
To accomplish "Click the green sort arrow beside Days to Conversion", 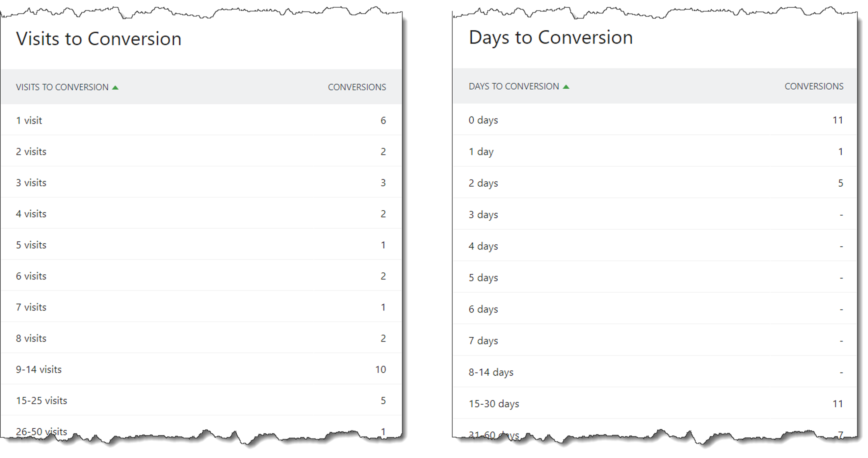I will (x=566, y=87).
